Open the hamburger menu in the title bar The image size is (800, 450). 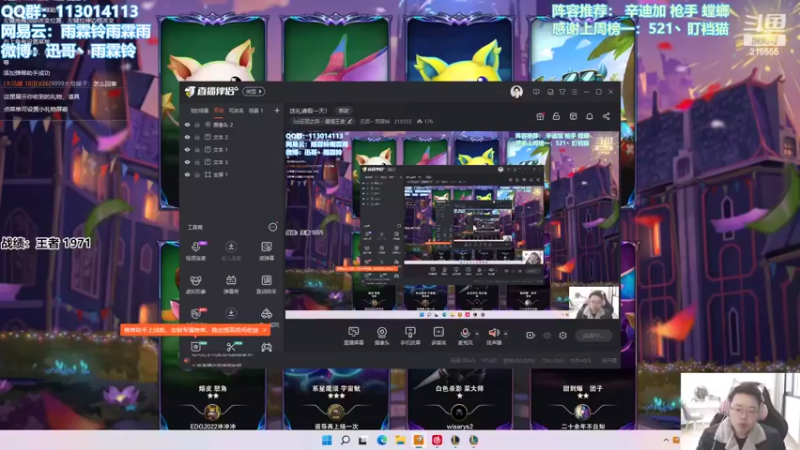[x=574, y=92]
